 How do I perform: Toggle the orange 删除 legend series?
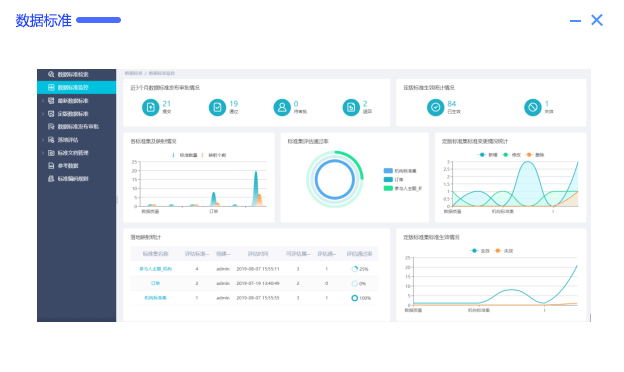534,155
